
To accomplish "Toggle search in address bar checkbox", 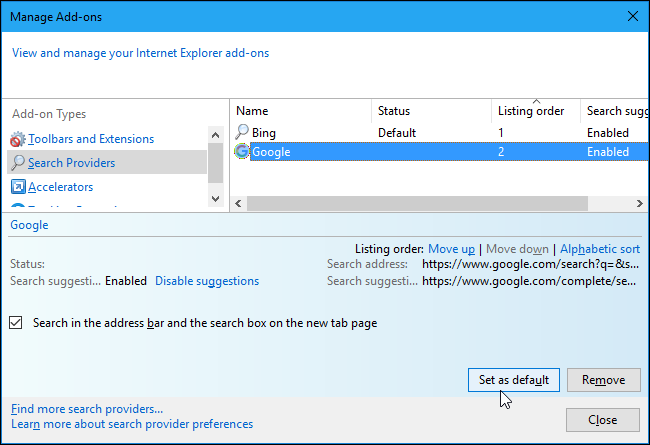I will [x=17, y=323].
